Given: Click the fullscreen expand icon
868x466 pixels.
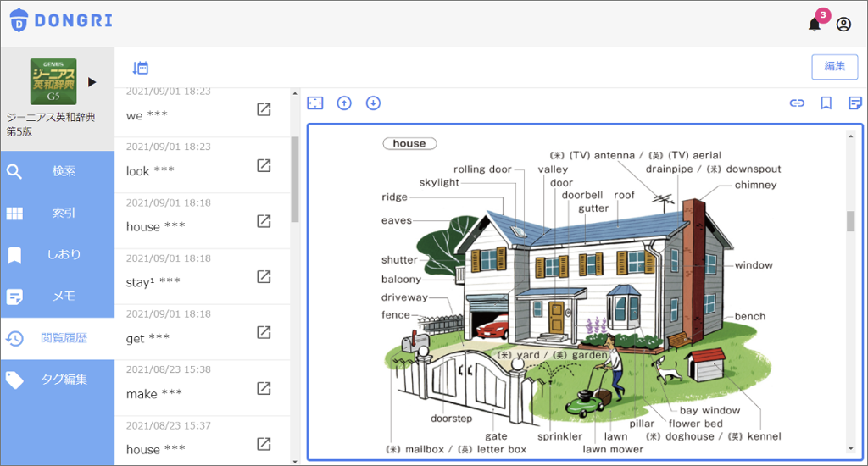Looking at the screenshot, I should pyautogui.click(x=315, y=103).
